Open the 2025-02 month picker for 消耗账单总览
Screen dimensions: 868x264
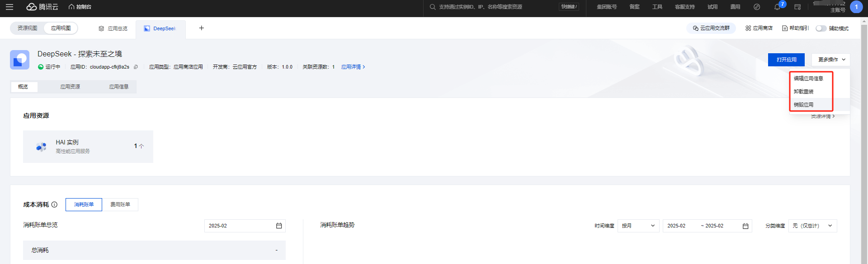click(x=245, y=226)
